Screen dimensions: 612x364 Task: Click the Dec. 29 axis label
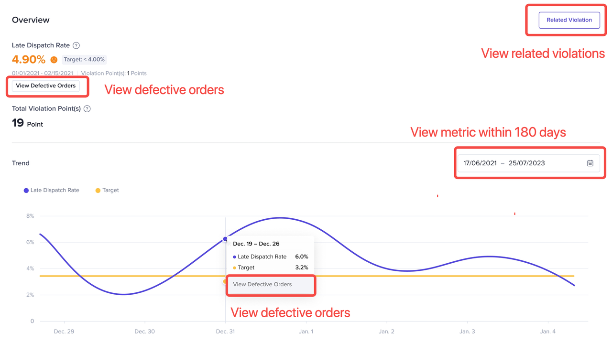64,332
